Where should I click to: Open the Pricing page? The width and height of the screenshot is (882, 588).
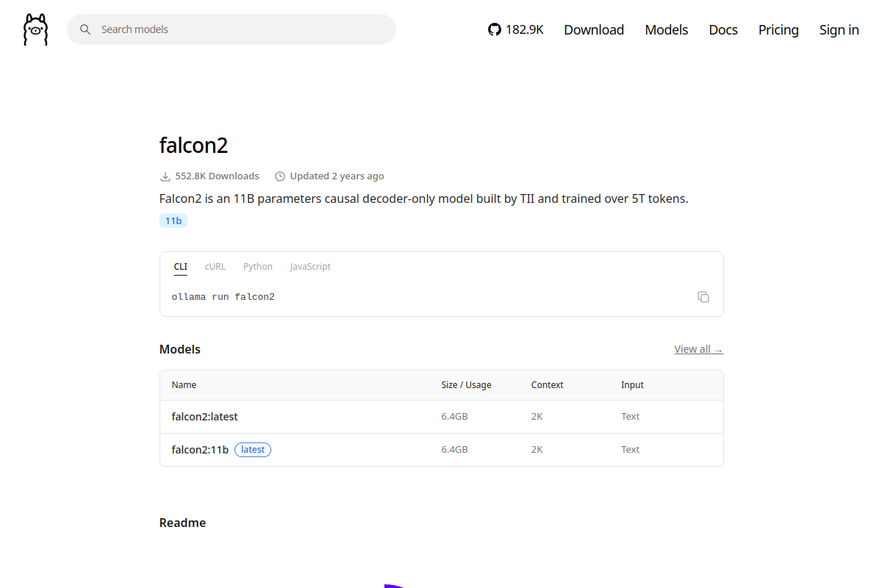coord(778,29)
